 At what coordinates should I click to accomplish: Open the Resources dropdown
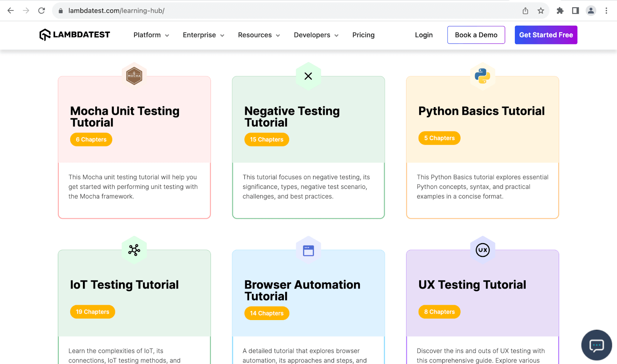[258, 35]
